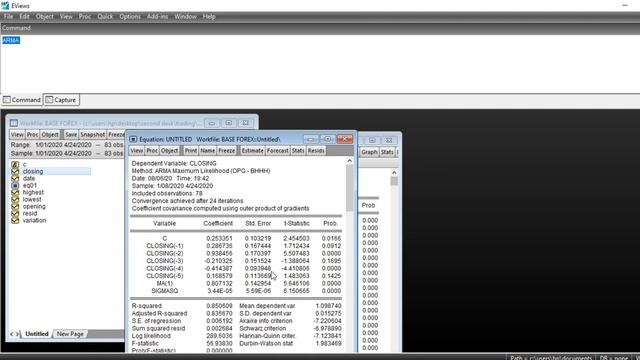Click Snapshot button in workfile window
This screenshot has height=360, width=640.
[x=93, y=134]
